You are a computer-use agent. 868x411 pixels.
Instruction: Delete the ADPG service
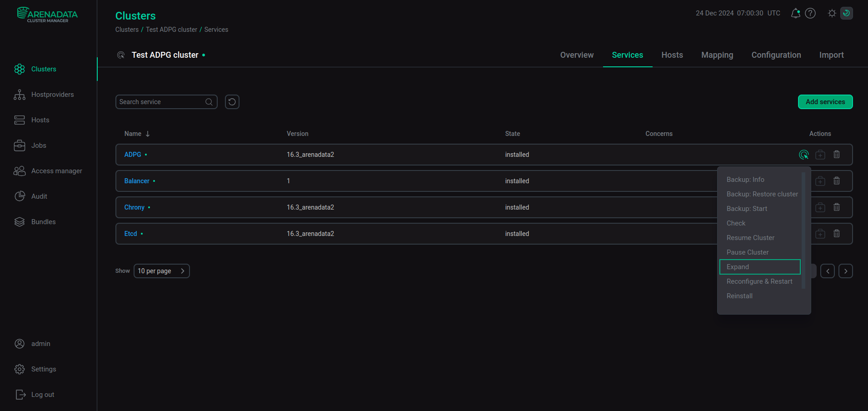pos(837,155)
